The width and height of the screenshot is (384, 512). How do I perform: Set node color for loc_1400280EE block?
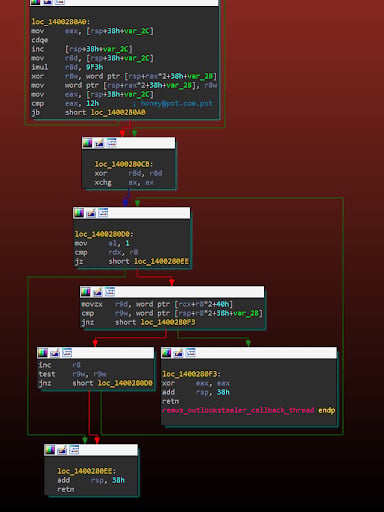tap(50, 450)
